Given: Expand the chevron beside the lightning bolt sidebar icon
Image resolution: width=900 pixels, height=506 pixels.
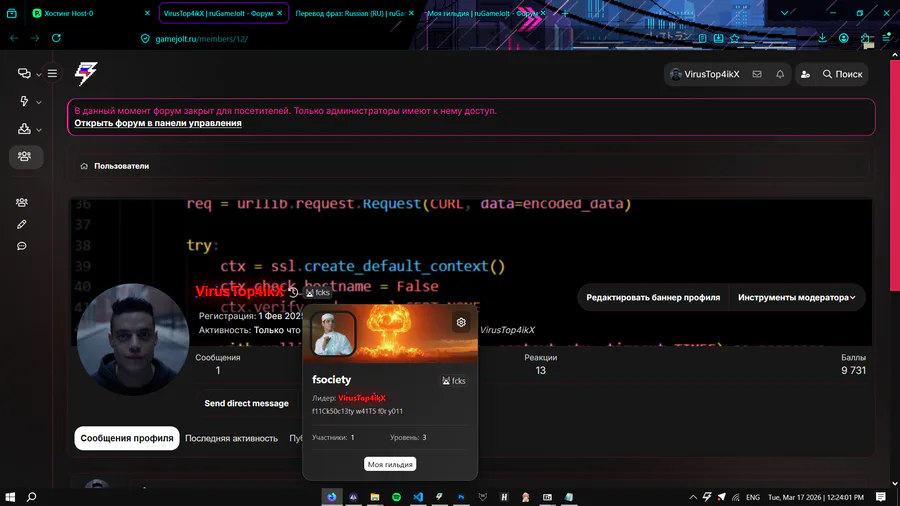Looking at the screenshot, I should coord(38,102).
